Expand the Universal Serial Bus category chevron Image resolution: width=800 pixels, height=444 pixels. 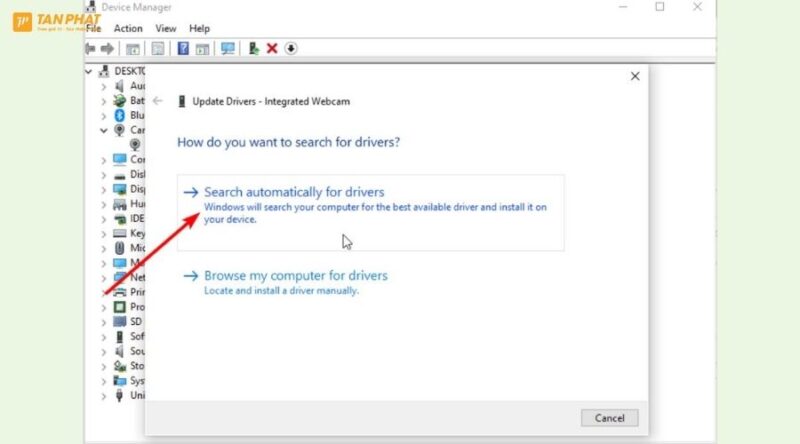[104, 395]
